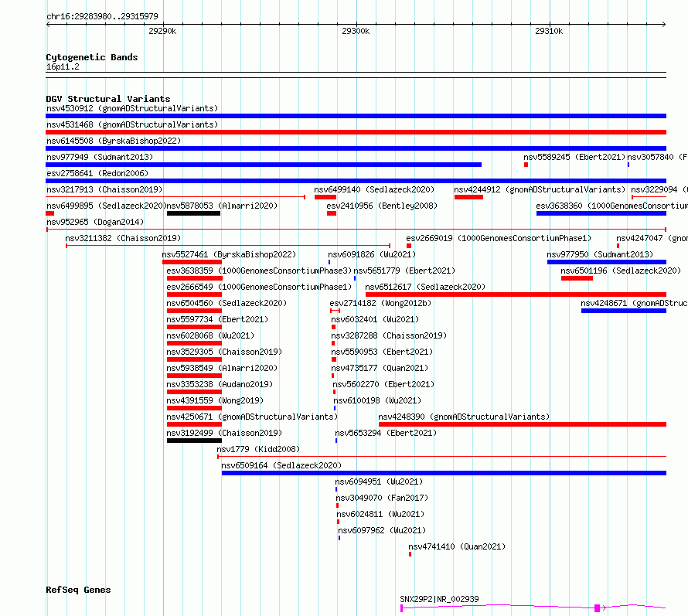Select nsv4391559 Wong2019 label
The height and width of the screenshot is (616, 688).
point(215,400)
